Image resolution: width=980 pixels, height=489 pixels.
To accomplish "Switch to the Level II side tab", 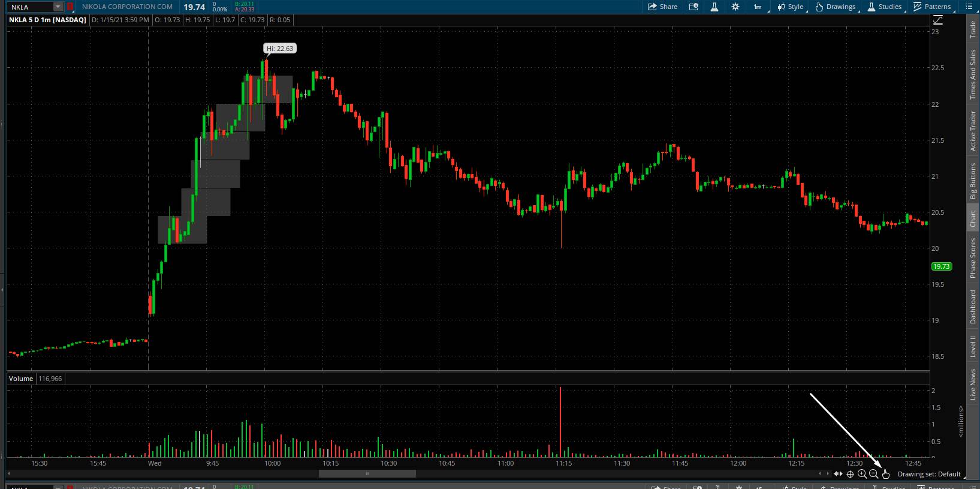I will [973, 347].
